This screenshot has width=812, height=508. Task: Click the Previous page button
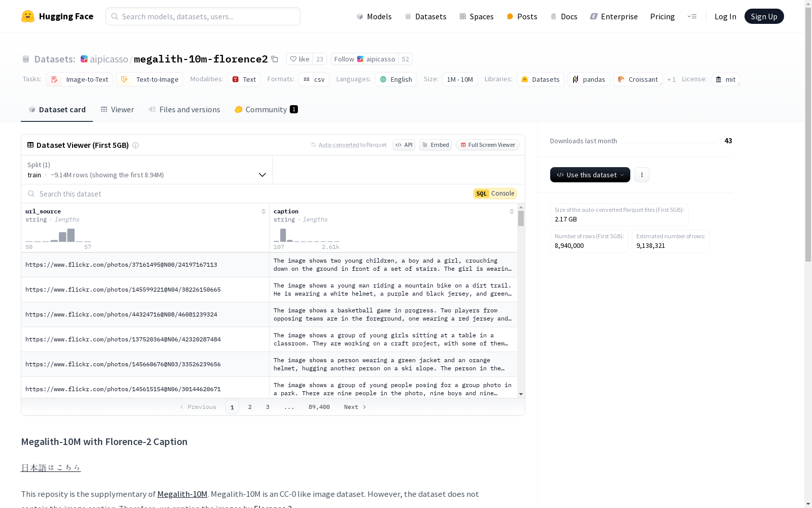198,407
